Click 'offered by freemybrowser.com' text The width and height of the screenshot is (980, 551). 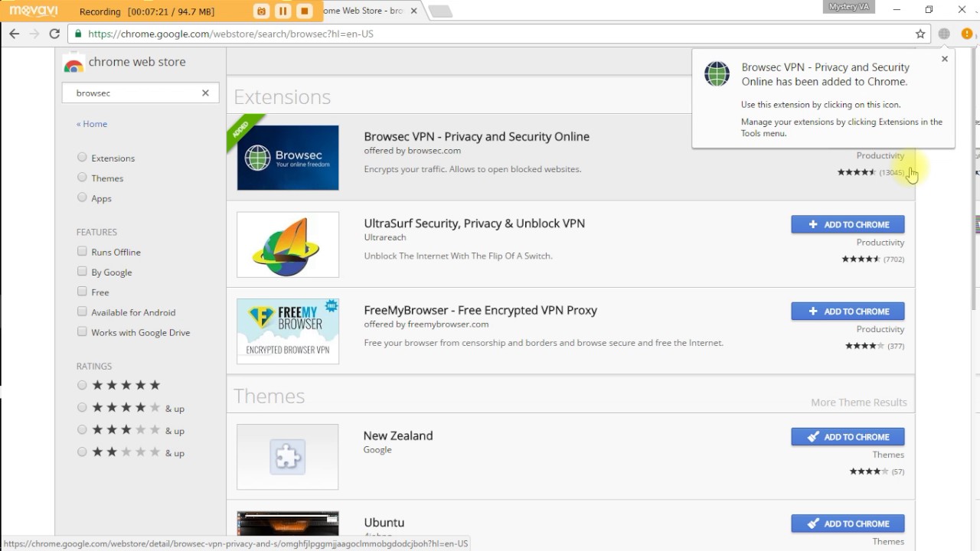(426, 324)
